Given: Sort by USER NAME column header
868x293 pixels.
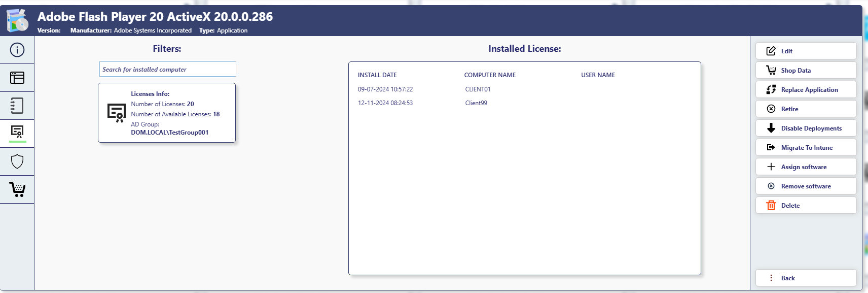Looking at the screenshot, I should tap(598, 75).
